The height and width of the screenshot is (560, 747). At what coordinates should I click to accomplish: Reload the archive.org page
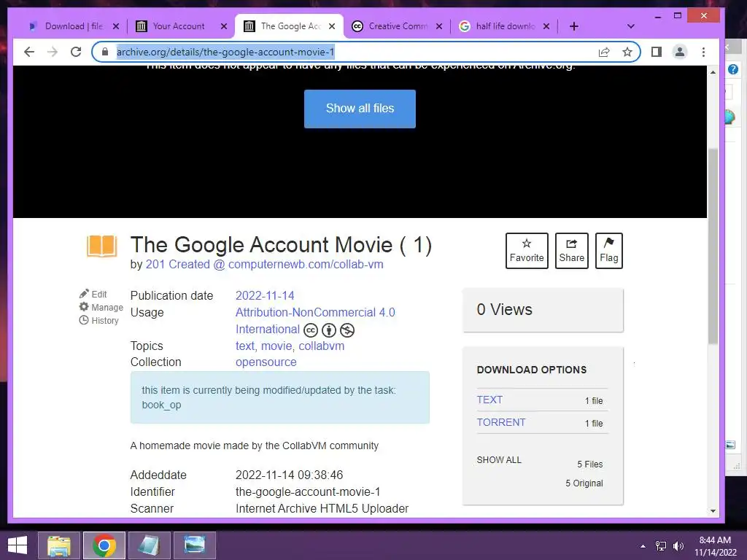point(76,52)
